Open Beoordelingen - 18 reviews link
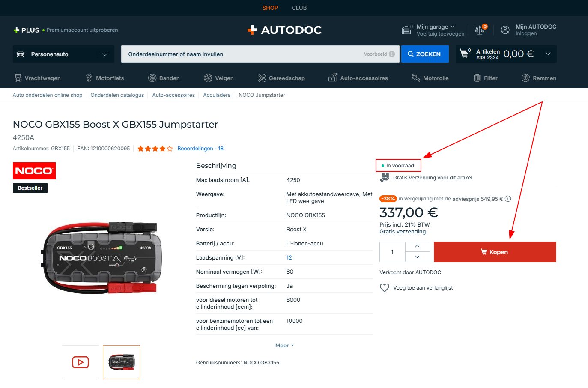The width and height of the screenshot is (588, 388). coord(200,149)
